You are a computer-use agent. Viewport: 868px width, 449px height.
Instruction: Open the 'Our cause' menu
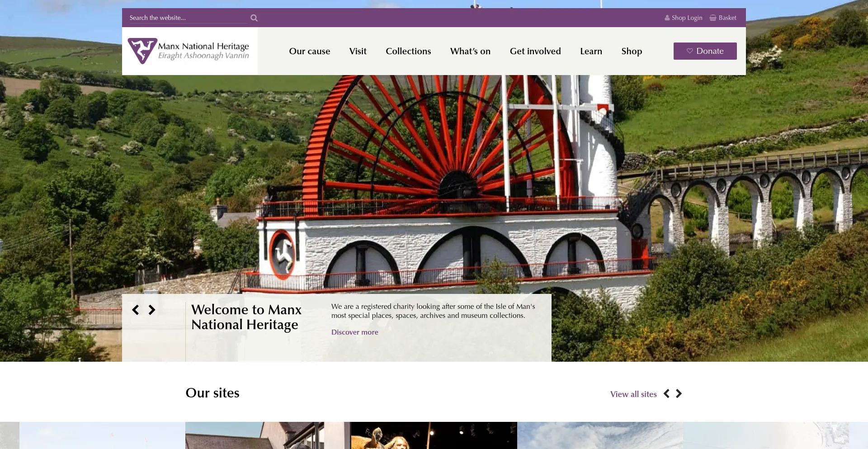pos(310,51)
